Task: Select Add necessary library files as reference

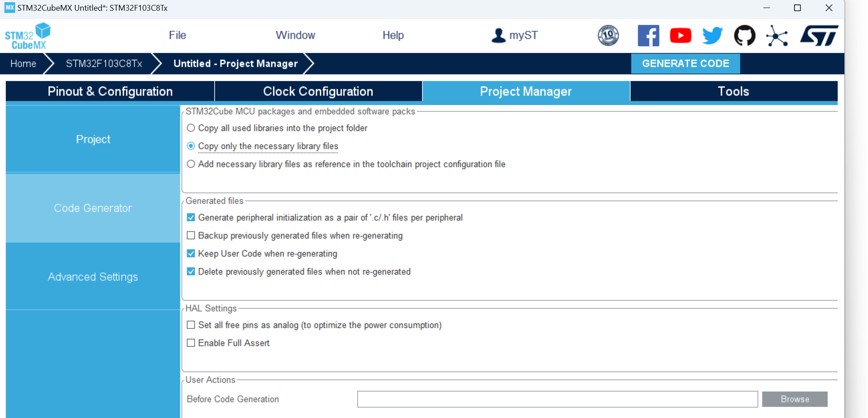Action: point(191,164)
